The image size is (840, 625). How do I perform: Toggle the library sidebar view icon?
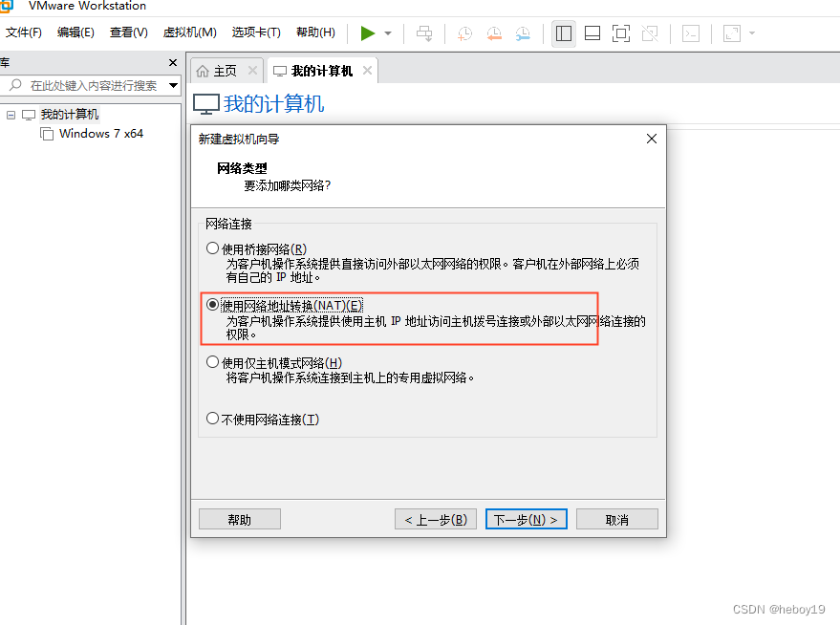pos(564,33)
